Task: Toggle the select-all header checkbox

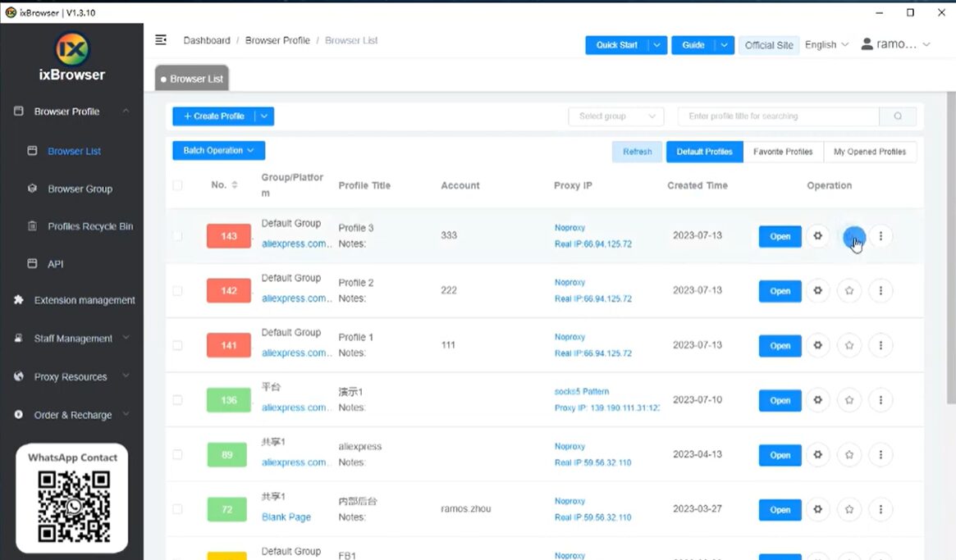Action: 177,185
